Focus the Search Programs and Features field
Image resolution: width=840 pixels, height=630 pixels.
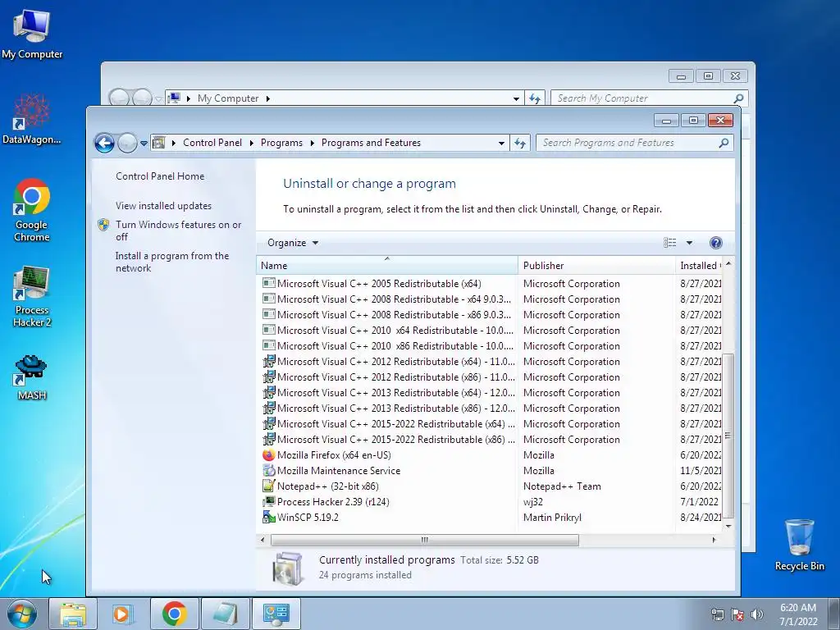[x=628, y=143]
